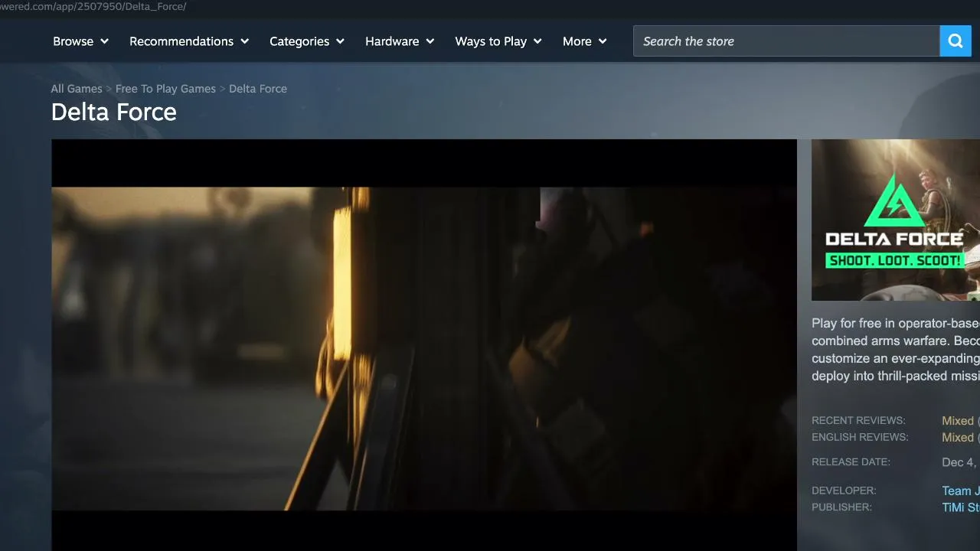980x551 pixels.
Task: Open the Delta Force header capsule image
Action: [896, 220]
